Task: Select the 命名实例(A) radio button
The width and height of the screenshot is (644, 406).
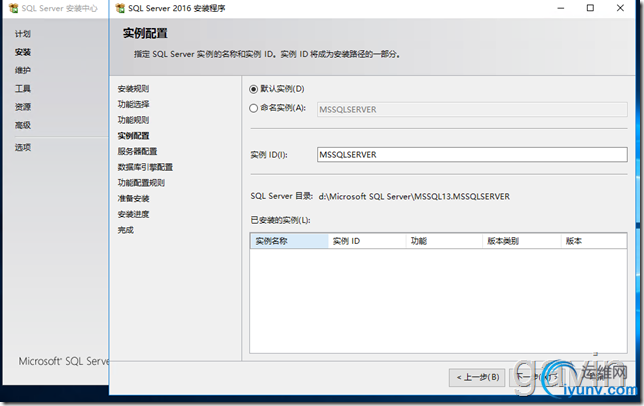Action: [254, 108]
